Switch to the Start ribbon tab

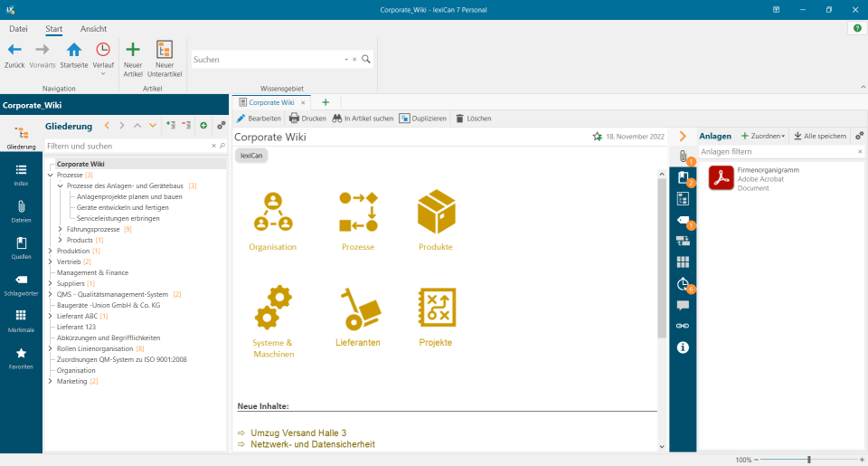click(53, 29)
